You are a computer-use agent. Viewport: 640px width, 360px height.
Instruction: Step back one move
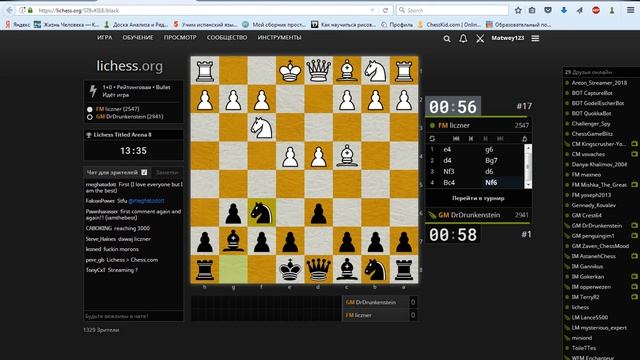click(471, 139)
